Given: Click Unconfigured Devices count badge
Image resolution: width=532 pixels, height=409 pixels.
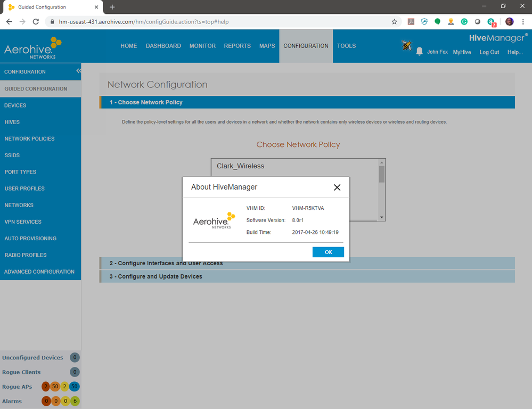Looking at the screenshot, I should click(x=75, y=357).
